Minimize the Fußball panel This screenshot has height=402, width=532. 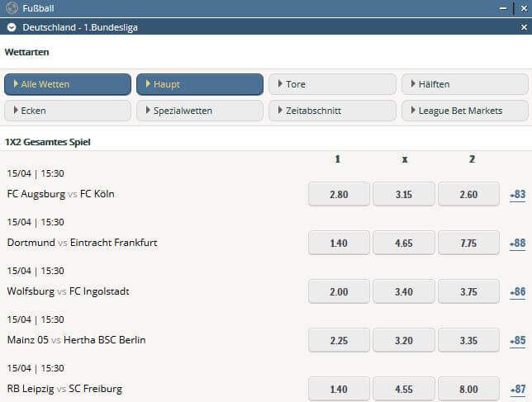click(x=503, y=8)
